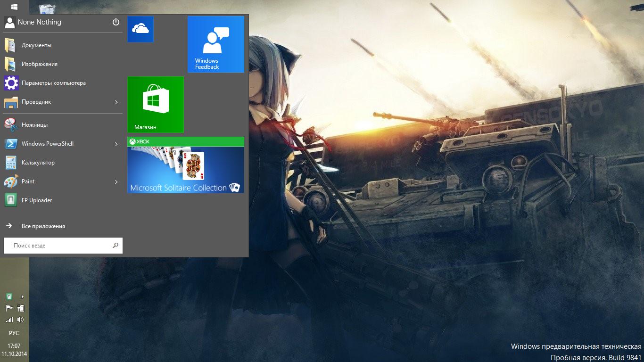This screenshot has width=644, height=362.
Task: Open the OneDrive tile
Action: tap(140, 29)
